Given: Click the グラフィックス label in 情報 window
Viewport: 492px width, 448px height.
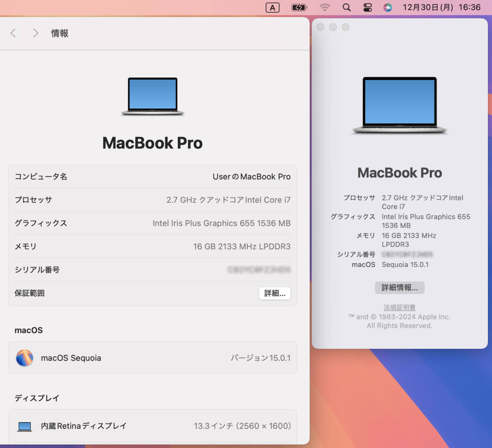Looking at the screenshot, I should (41, 223).
